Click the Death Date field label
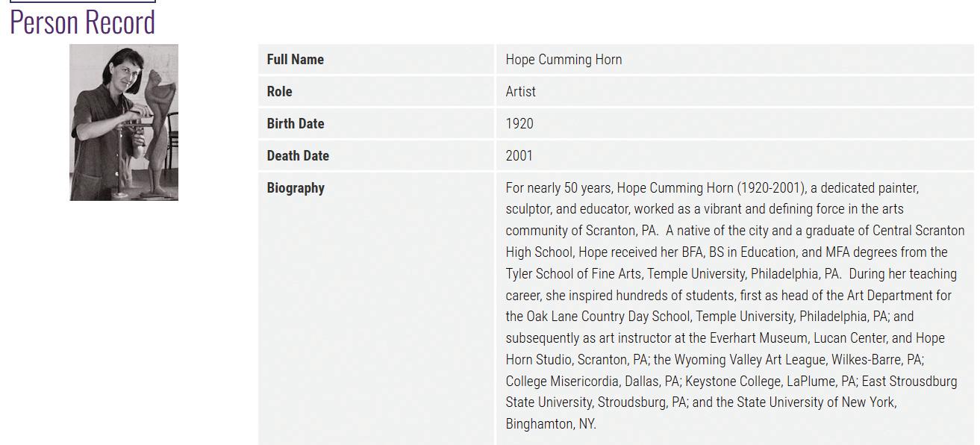Screen dimensions: 980x445 click(297, 156)
